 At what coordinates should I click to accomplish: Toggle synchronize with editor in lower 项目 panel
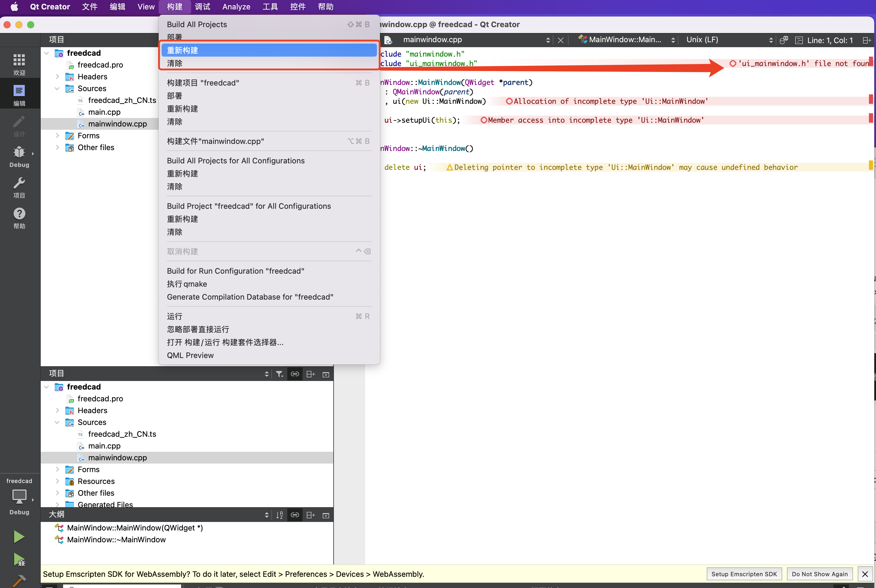click(x=295, y=374)
